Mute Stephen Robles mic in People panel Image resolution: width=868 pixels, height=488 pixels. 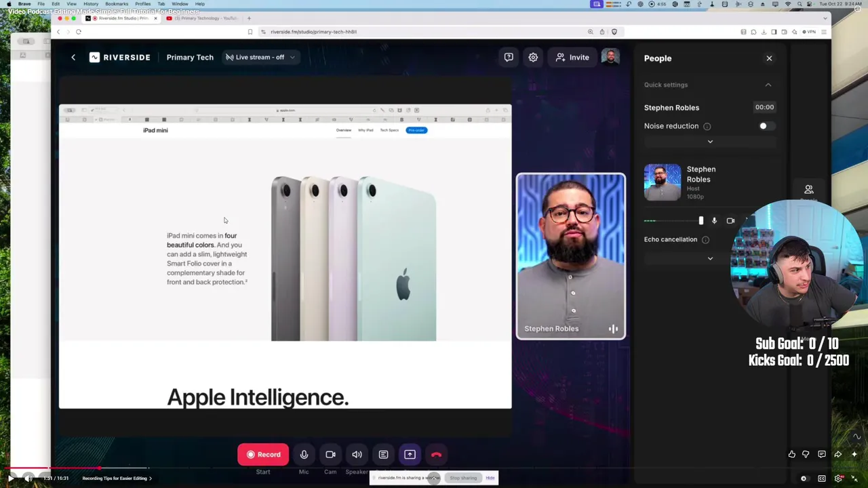click(714, 221)
